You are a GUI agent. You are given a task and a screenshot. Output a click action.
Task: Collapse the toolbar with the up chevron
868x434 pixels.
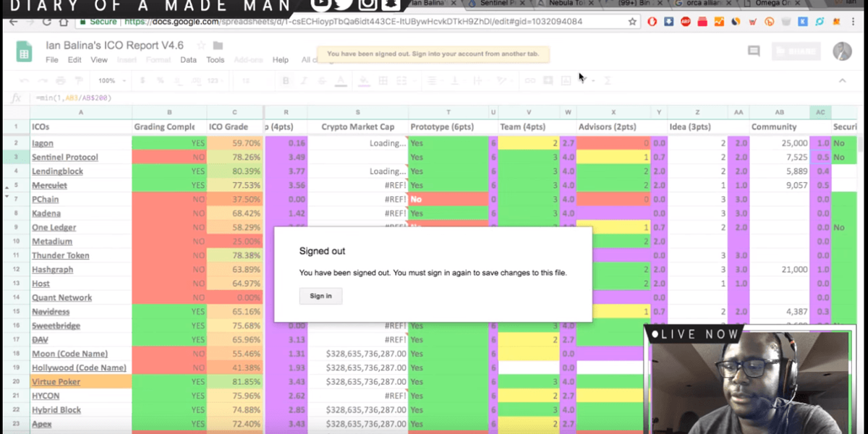pyautogui.click(x=843, y=80)
